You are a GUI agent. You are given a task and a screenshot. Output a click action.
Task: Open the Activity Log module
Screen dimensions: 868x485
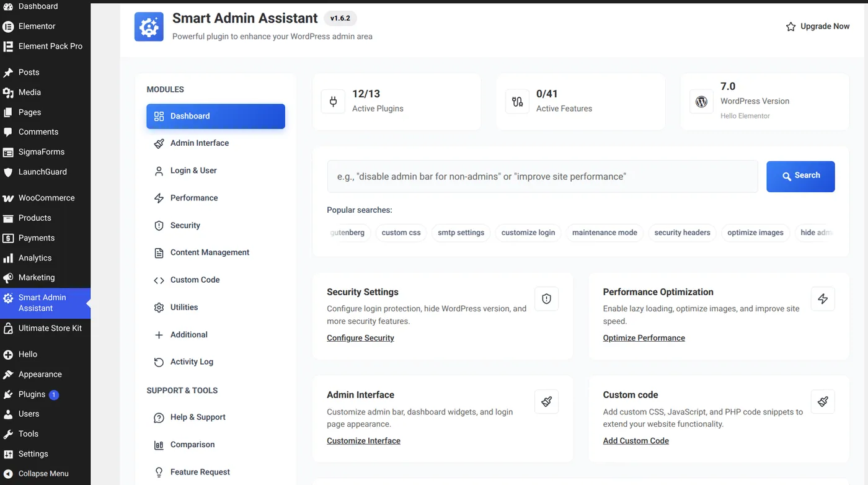(x=216, y=362)
